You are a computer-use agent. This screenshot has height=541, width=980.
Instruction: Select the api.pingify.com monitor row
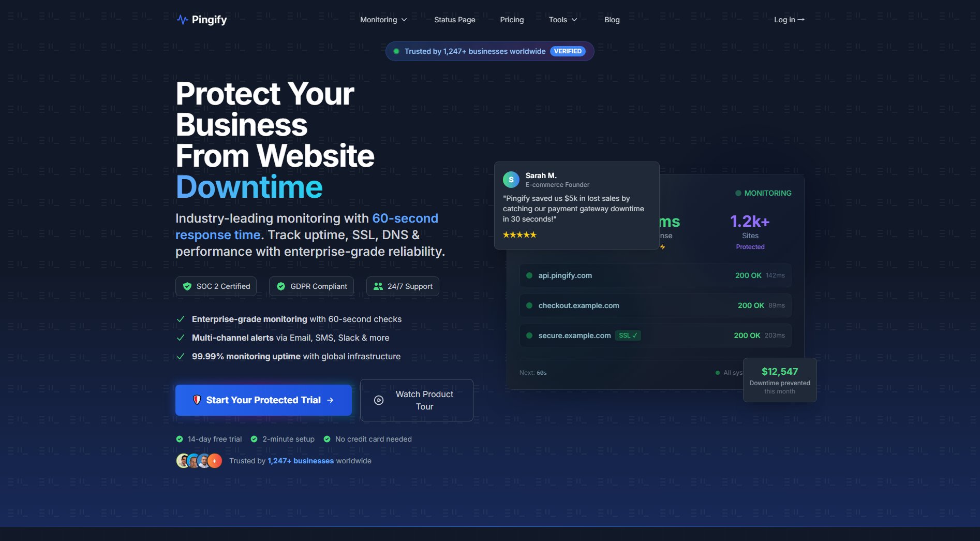pyautogui.click(x=655, y=275)
